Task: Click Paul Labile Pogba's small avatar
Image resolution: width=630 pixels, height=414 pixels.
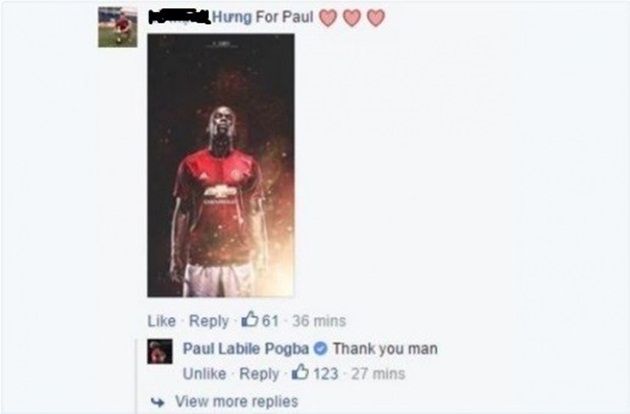Action: coord(160,351)
